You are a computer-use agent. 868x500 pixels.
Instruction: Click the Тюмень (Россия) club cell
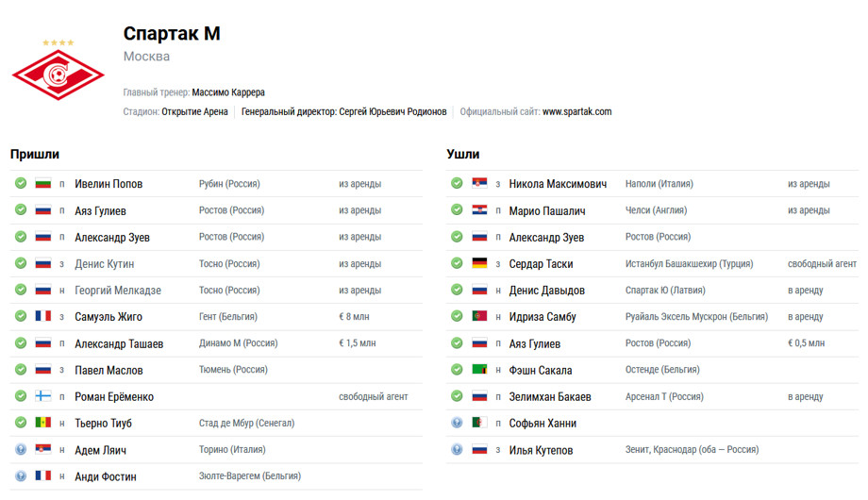[x=233, y=370]
